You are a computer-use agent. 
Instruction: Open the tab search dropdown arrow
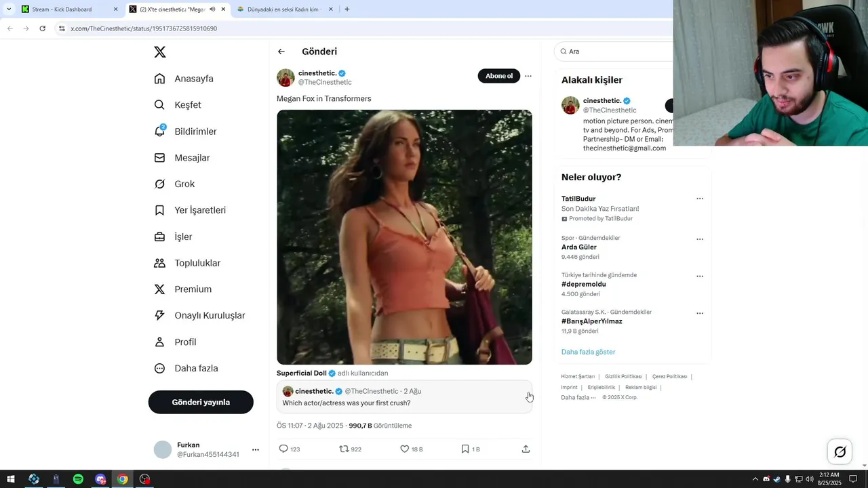point(8,9)
